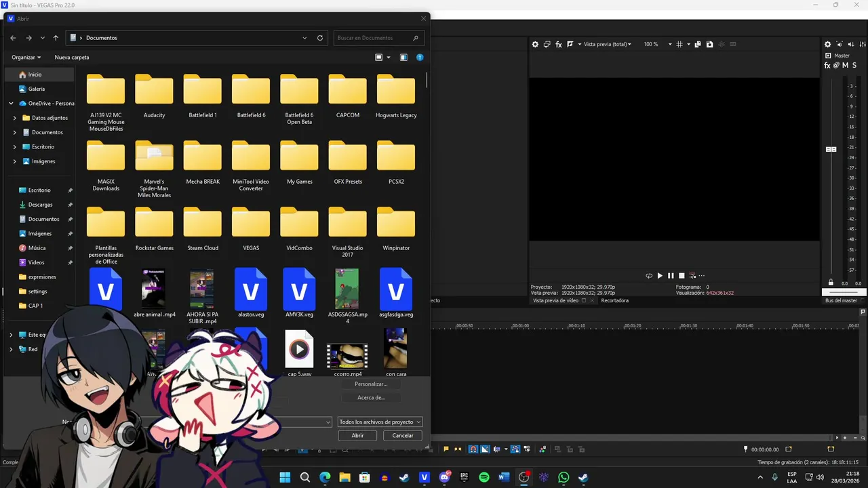Select Galería in the navigation pane
This screenshot has height=488, width=868.
[36, 89]
